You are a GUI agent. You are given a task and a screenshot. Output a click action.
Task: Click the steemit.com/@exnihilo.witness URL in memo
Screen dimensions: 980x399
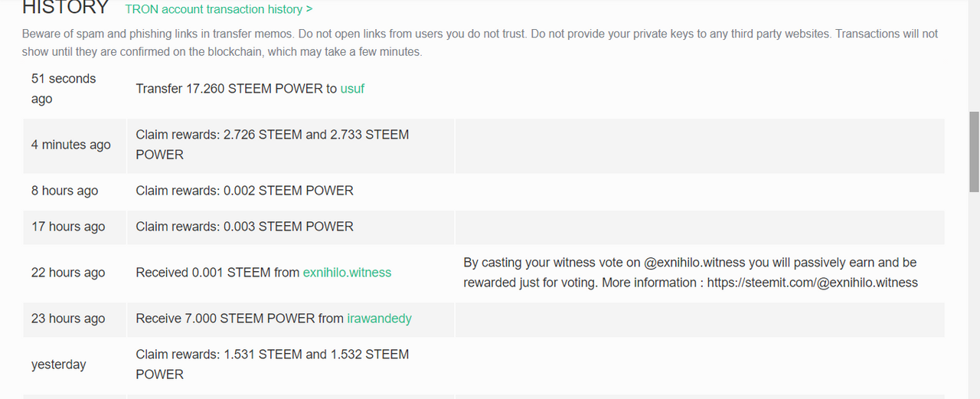click(x=812, y=283)
